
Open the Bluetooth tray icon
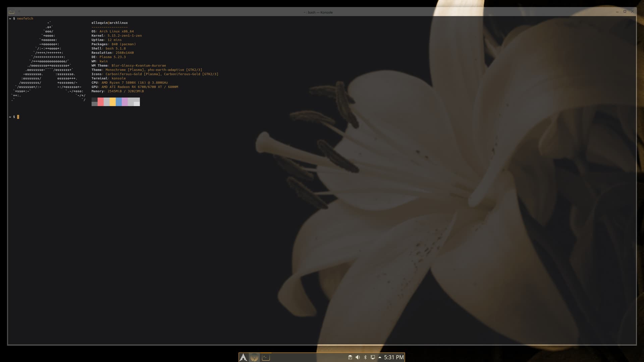365,357
